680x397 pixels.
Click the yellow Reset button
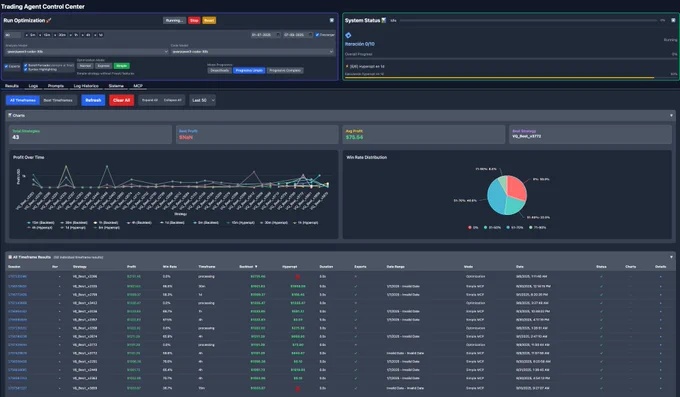209,20
